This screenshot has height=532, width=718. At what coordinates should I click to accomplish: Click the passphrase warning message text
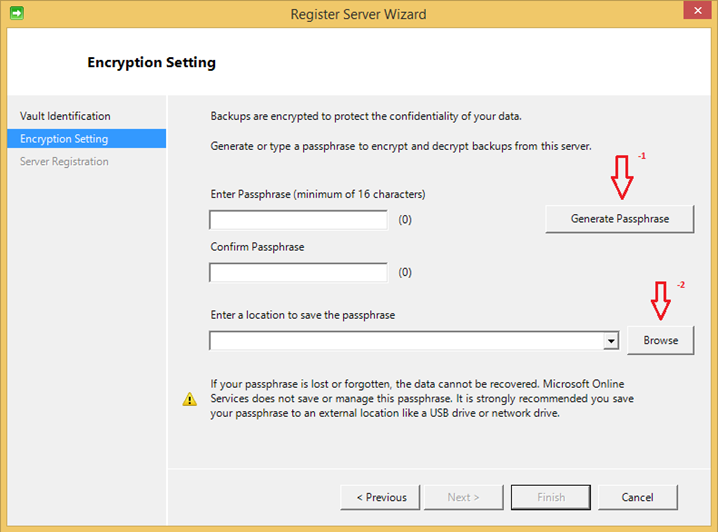point(422,398)
